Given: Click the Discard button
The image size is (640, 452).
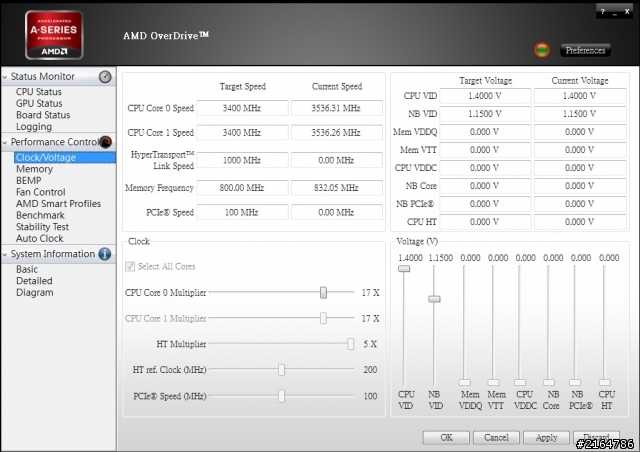Looking at the screenshot, I should [596, 437].
